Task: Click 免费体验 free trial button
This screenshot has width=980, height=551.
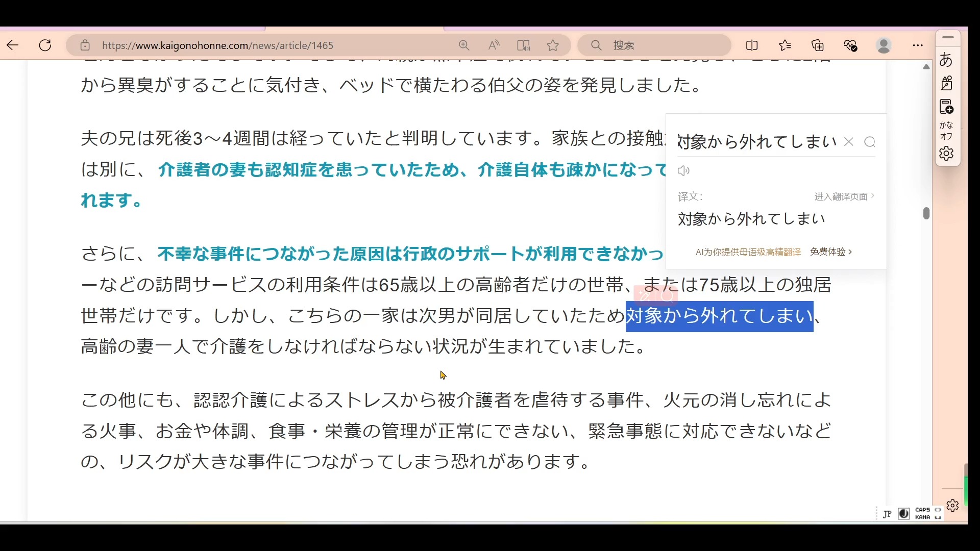Action: click(828, 252)
